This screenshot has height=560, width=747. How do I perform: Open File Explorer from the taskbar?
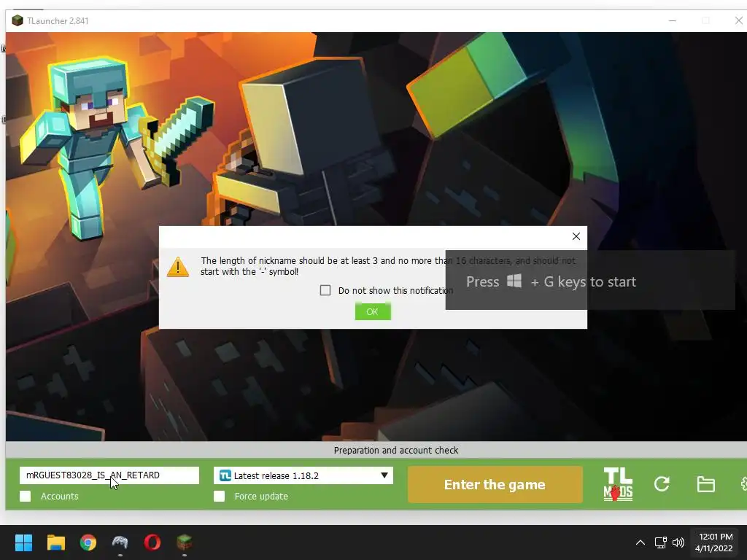click(x=55, y=542)
